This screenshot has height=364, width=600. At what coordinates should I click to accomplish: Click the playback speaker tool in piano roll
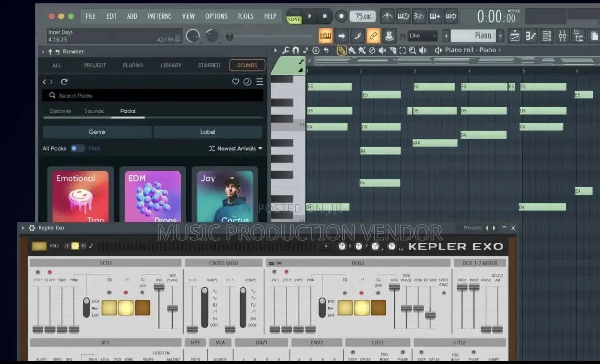coord(423,50)
